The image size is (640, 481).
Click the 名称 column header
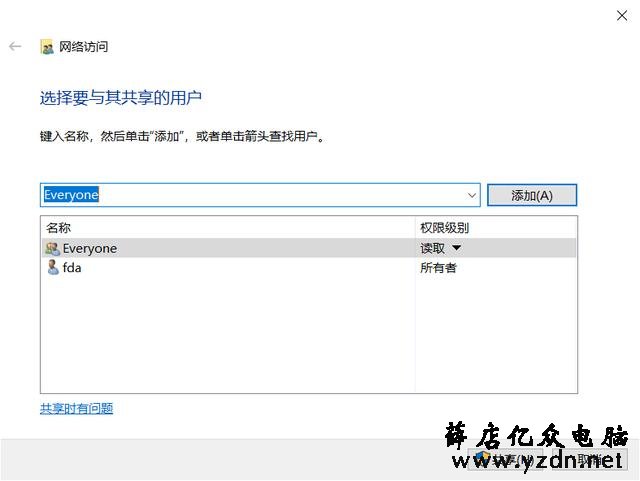[x=228, y=227]
